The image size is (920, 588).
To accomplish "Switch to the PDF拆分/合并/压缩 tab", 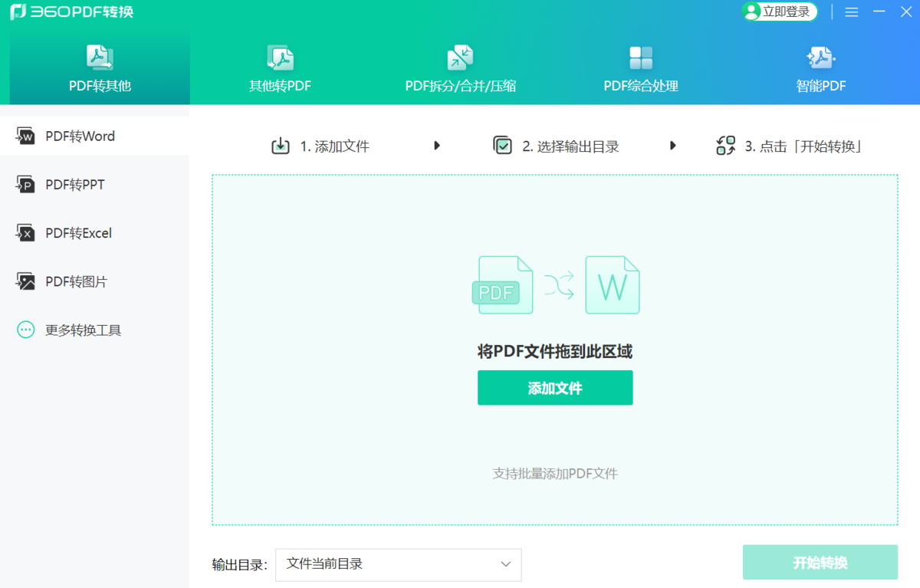I will coord(460,69).
